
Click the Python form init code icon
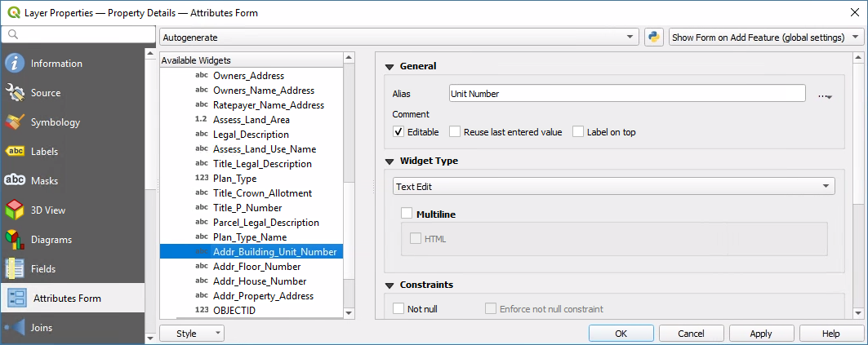[653, 38]
